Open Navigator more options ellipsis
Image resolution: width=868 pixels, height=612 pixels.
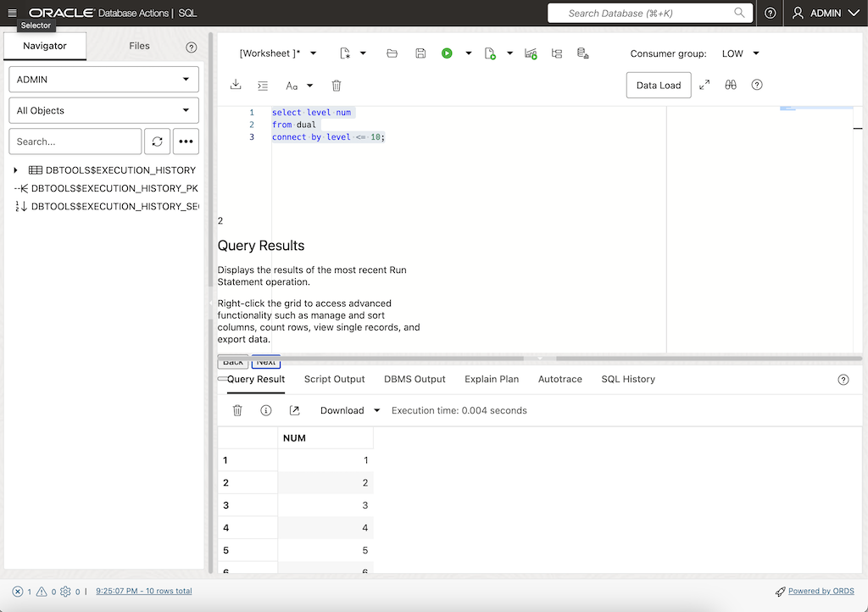(186, 142)
